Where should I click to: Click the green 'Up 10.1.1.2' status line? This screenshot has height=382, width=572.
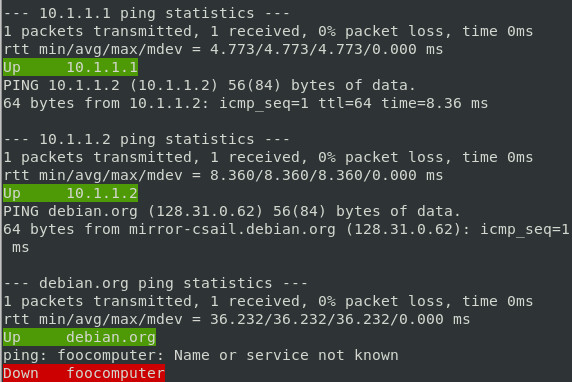point(70,193)
